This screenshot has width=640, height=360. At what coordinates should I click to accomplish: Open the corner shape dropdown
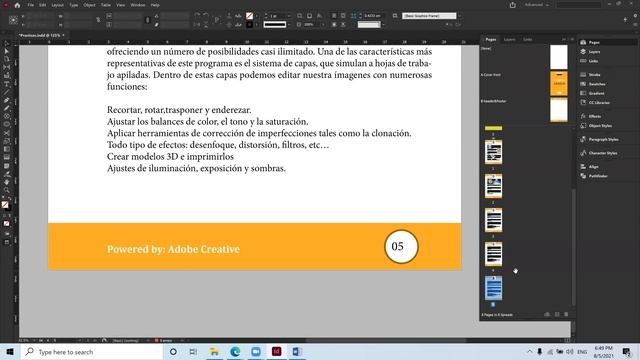(383, 24)
